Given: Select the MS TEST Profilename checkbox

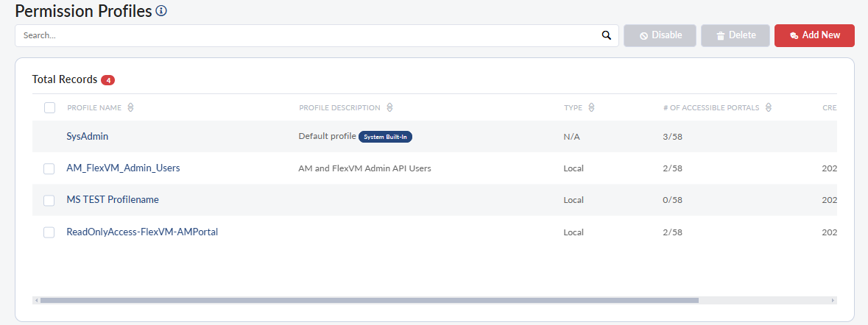Looking at the screenshot, I should (49, 200).
